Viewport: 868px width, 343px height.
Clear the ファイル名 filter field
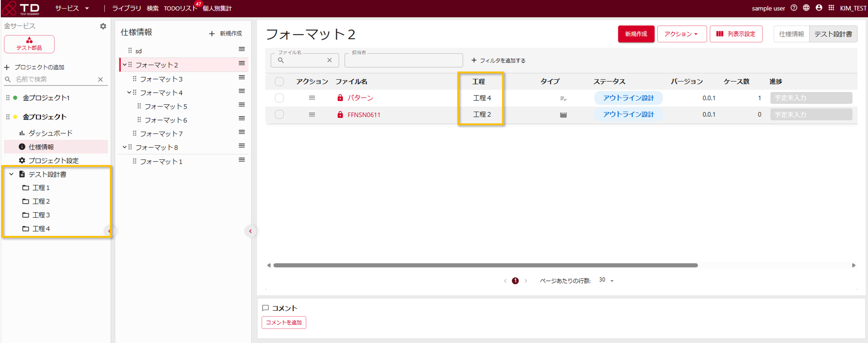330,60
